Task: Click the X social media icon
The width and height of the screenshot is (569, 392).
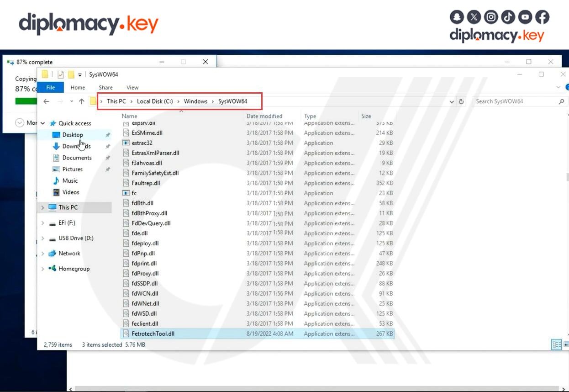Action: [474, 17]
